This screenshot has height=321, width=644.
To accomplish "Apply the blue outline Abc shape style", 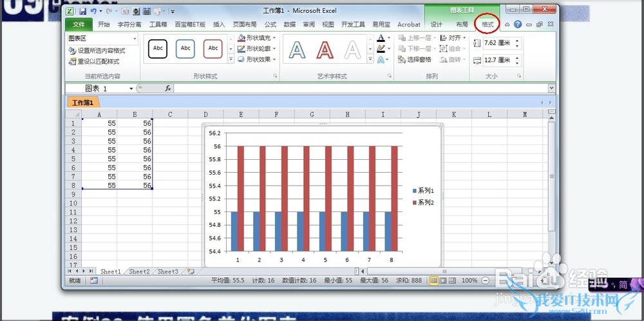I will [x=185, y=48].
